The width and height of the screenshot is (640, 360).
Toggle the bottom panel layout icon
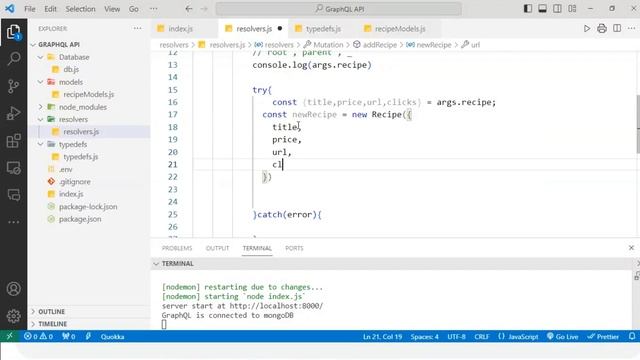click(542, 9)
